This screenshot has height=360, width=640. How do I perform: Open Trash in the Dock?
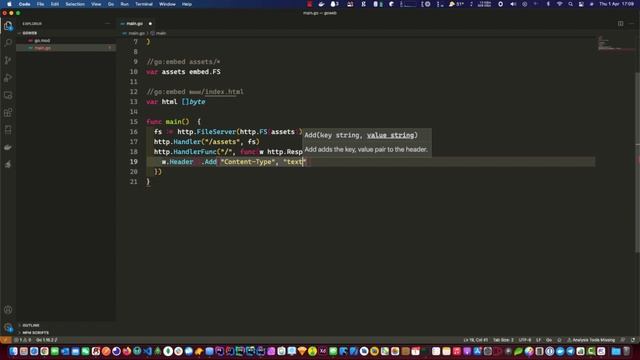[627, 351]
